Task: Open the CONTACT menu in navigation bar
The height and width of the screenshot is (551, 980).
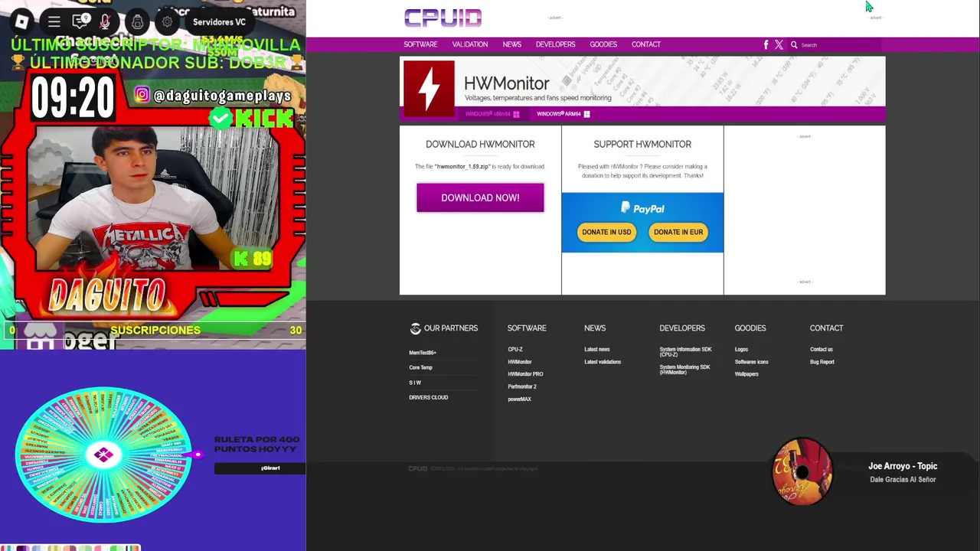Action: coord(646,44)
